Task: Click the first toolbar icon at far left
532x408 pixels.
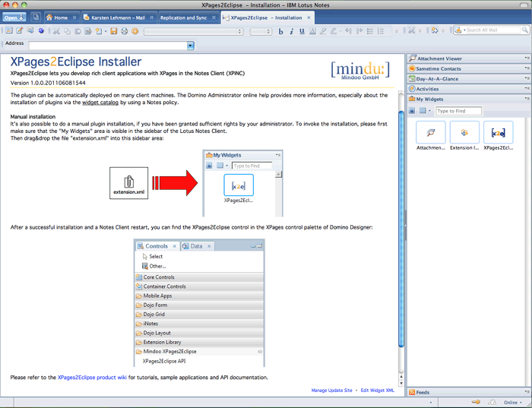Action: tap(9, 30)
